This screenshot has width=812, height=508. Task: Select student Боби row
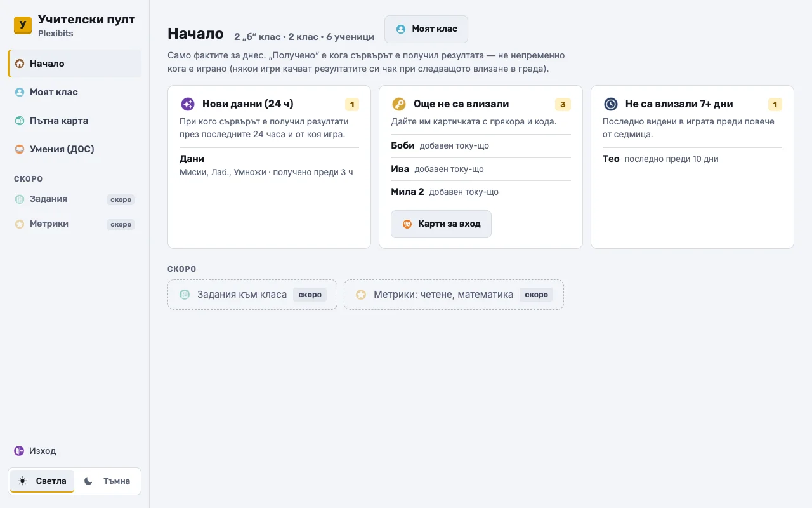481,146
